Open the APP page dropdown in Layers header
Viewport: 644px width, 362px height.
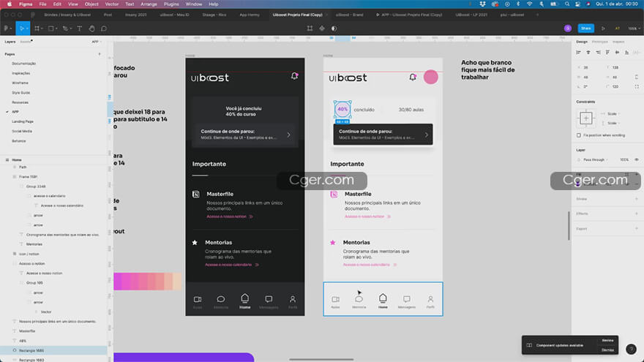point(96,42)
